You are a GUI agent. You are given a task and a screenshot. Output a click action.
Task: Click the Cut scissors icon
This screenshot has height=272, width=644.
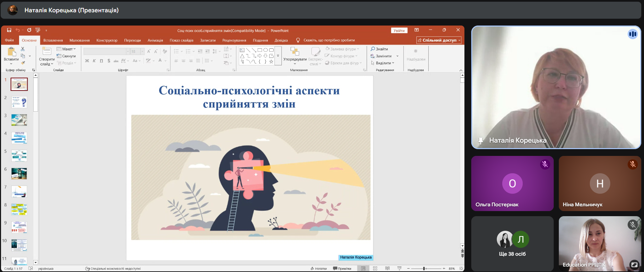point(23,49)
